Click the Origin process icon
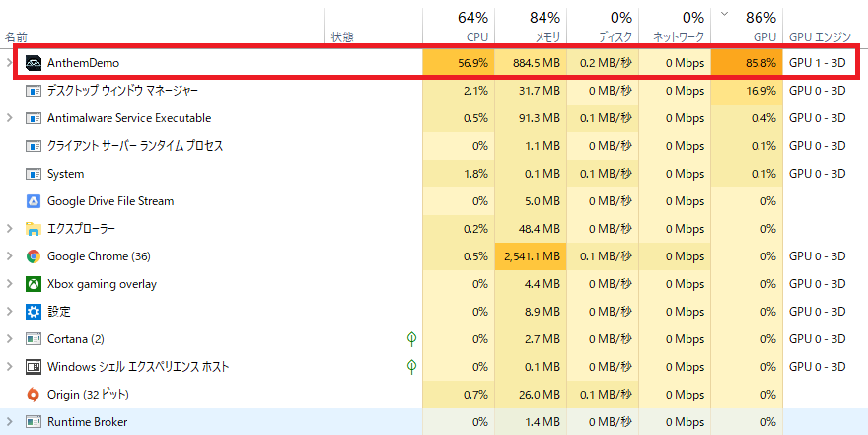Viewport: 868px width, 435px height. 34,395
